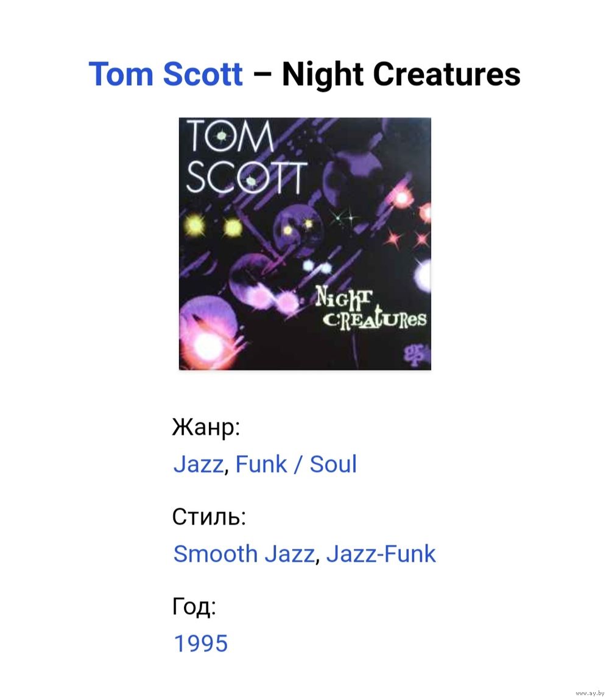
Task: Click the 1995 year link
Action: coord(200,643)
